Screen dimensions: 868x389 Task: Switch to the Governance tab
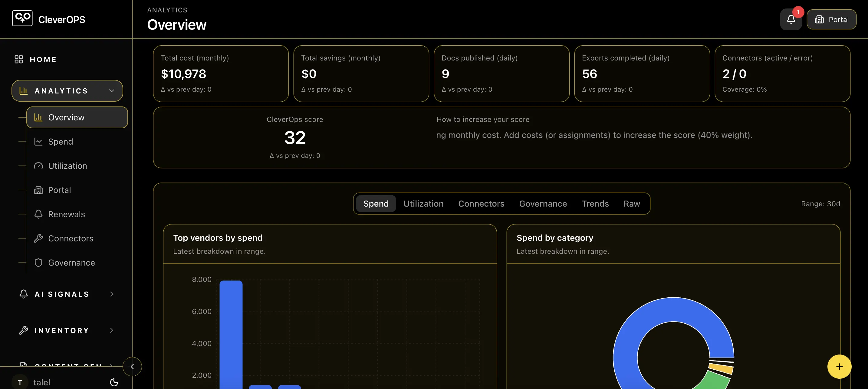[543, 204]
